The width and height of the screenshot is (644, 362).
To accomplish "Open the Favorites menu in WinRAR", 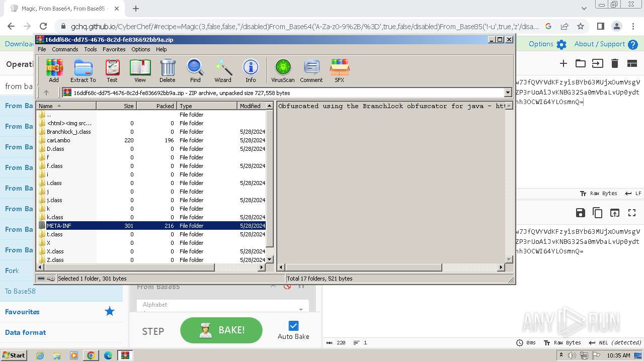I will [x=114, y=49].
